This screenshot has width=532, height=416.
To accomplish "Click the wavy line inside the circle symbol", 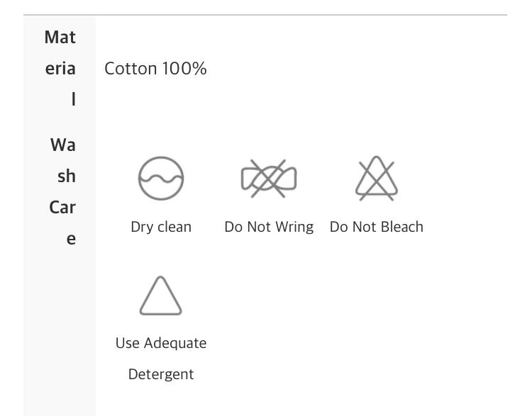I will pos(161,179).
